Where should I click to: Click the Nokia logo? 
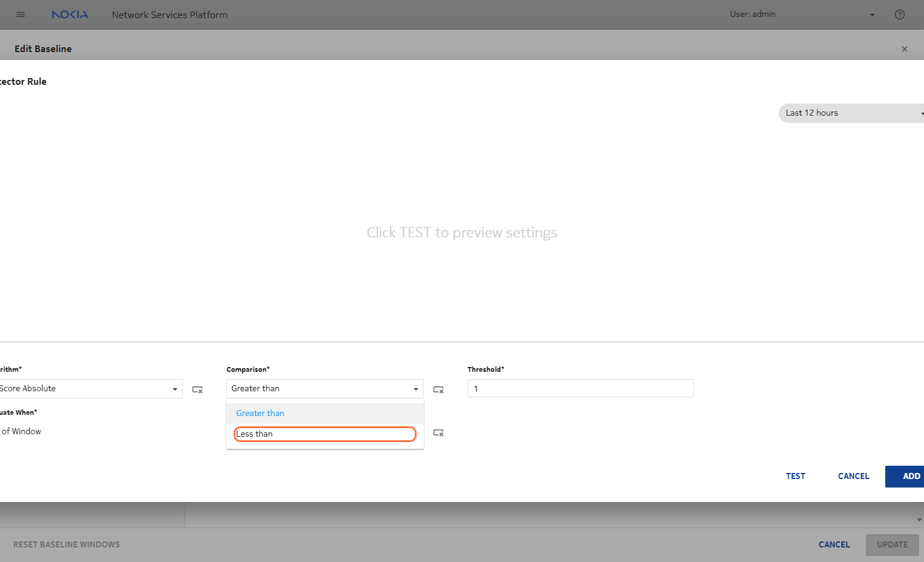(x=70, y=15)
